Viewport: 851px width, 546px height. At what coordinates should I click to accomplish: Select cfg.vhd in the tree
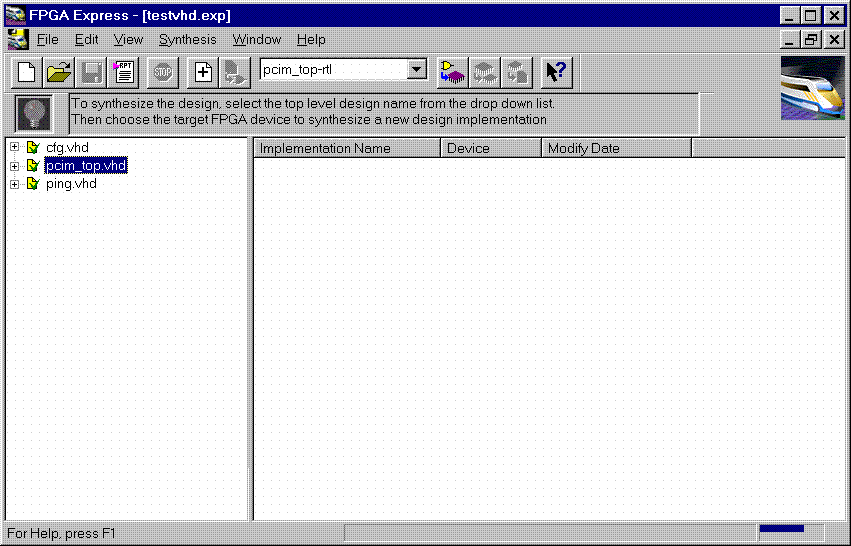coord(67,147)
